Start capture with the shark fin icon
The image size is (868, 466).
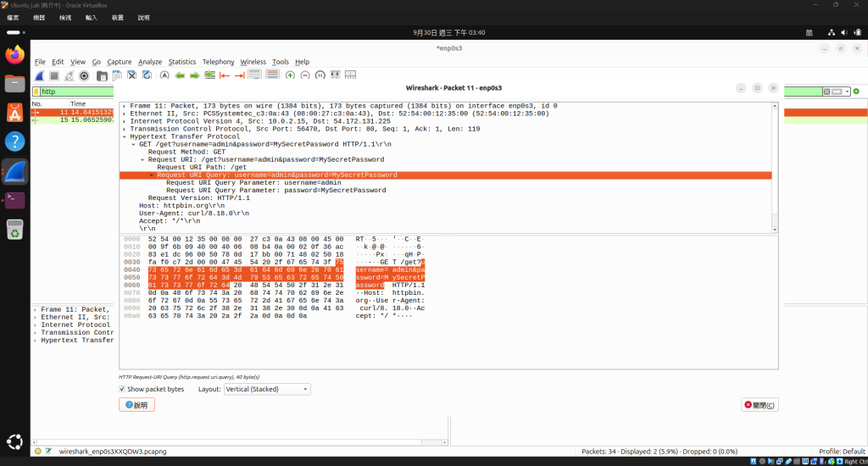(x=39, y=75)
